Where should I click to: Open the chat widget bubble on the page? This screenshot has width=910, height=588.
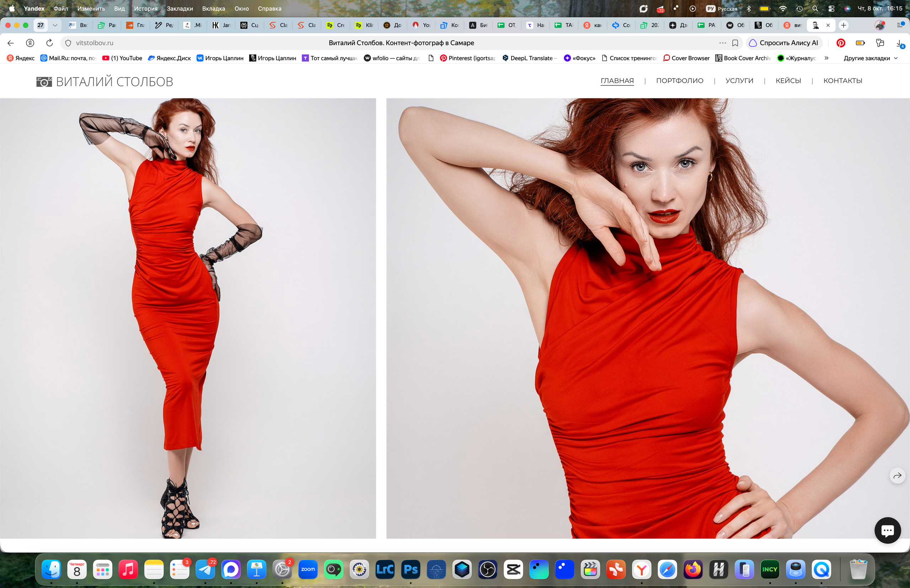click(888, 530)
